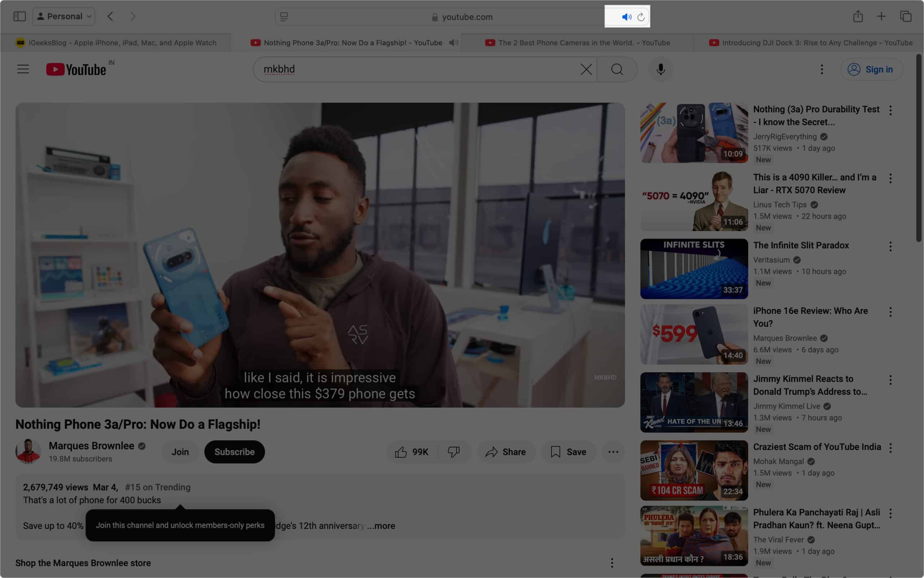Switch to Introducing DJI Dock 3 tab

coord(808,43)
